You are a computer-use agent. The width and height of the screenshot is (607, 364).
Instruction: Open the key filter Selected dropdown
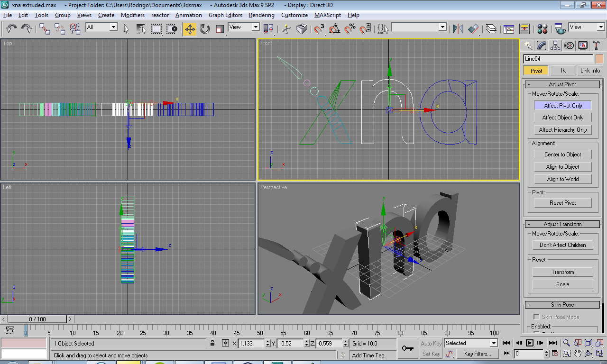coord(471,343)
